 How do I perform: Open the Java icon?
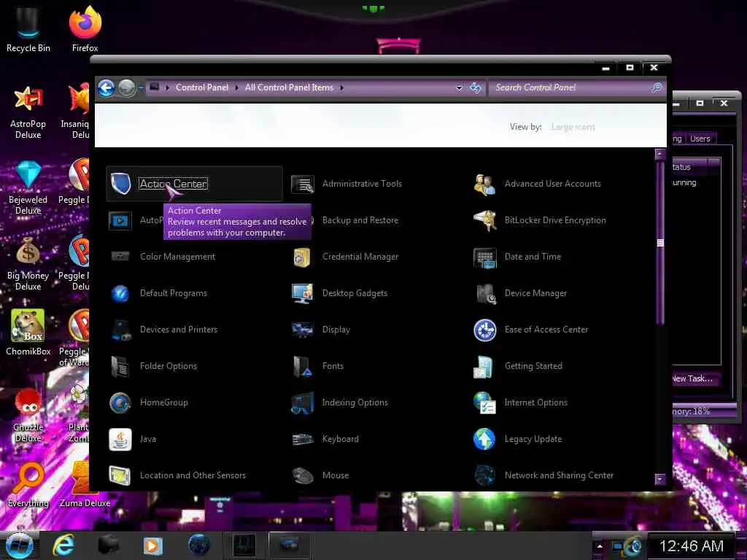[x=120, y=439]
